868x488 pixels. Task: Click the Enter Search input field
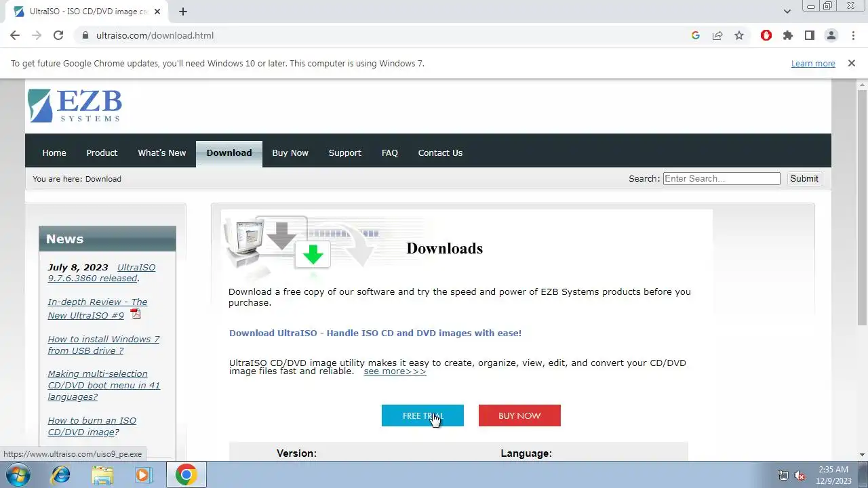(722, 178)
